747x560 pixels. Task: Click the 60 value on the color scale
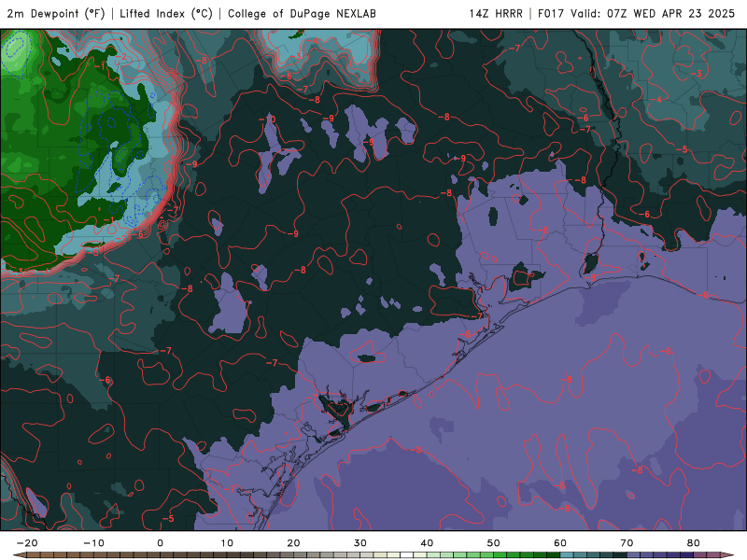(560, 543)
